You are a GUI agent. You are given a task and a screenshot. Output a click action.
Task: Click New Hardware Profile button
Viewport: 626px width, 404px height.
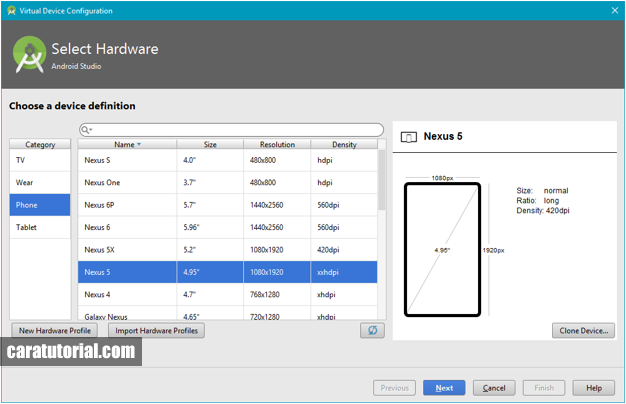[x=55, y=331]
